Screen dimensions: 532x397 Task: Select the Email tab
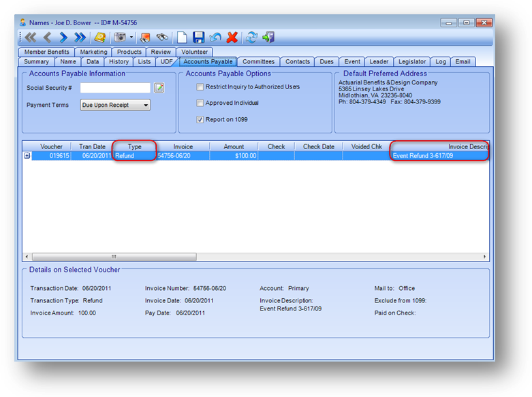(x=463, y=62)
